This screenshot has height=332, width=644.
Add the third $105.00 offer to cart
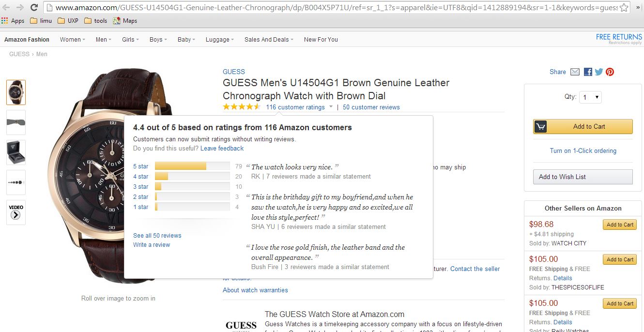coord(620,304)
